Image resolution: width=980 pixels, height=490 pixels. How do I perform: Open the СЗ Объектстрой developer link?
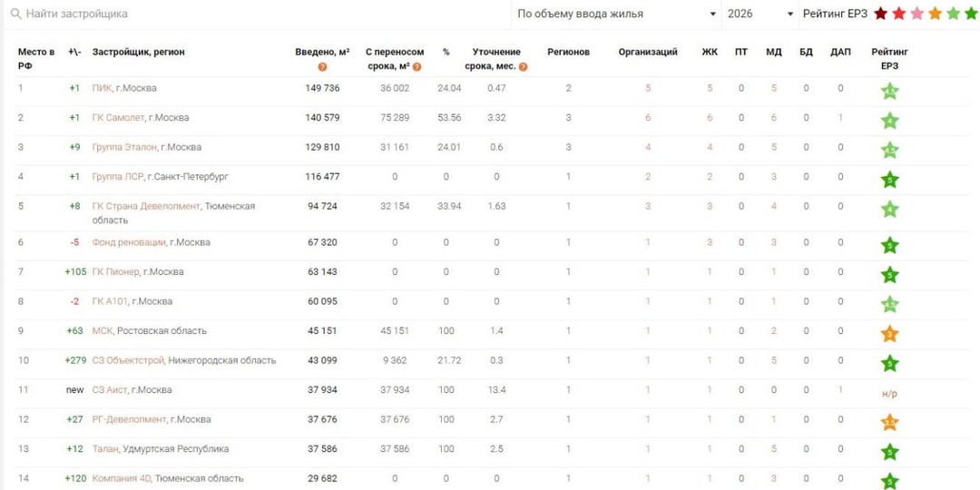129,360
